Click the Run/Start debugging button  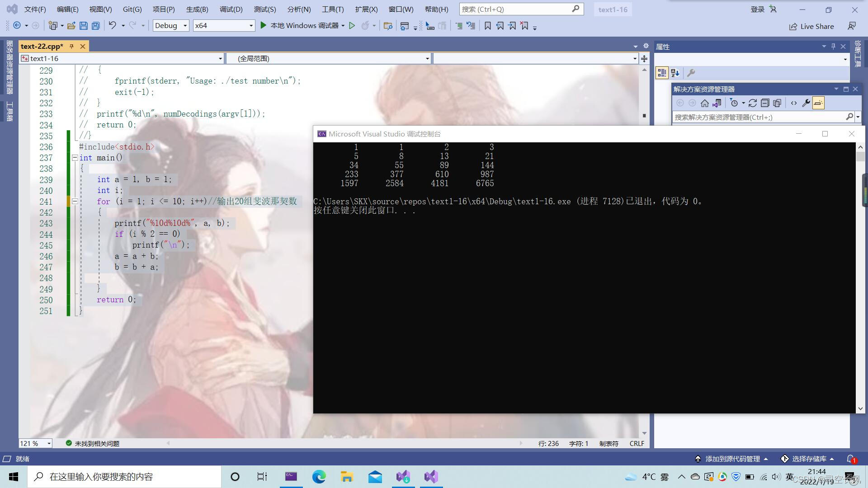pos(263,25)
